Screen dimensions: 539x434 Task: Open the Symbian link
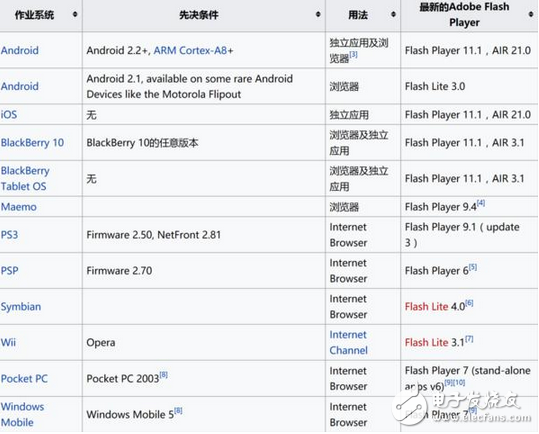point(21,307)
